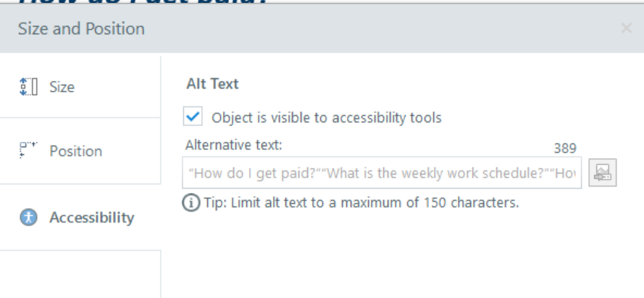Uncheck Object is visible to accessibility tools
644x298 pixels.
[x=193, y=117]
